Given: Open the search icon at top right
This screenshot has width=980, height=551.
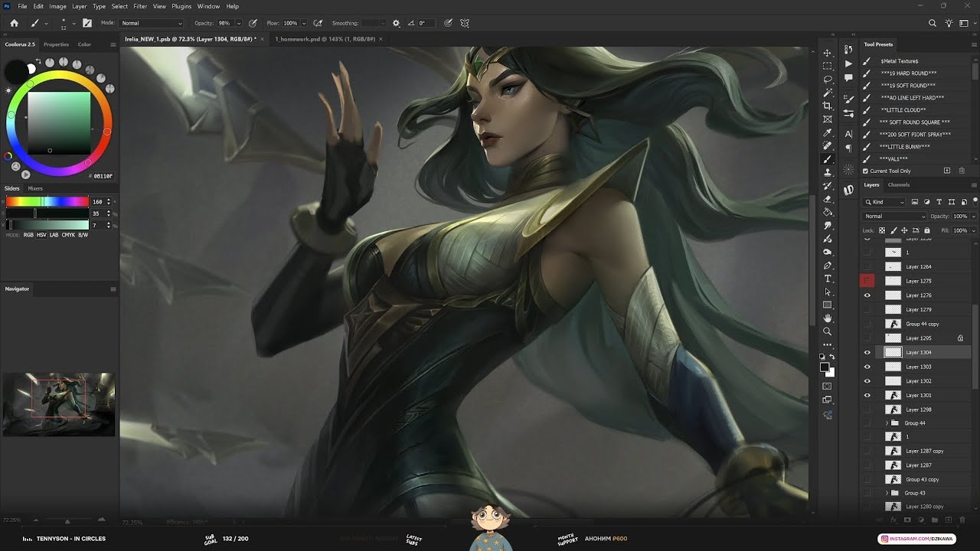Looking at the screenshot, I should click(x=932, y=24).
